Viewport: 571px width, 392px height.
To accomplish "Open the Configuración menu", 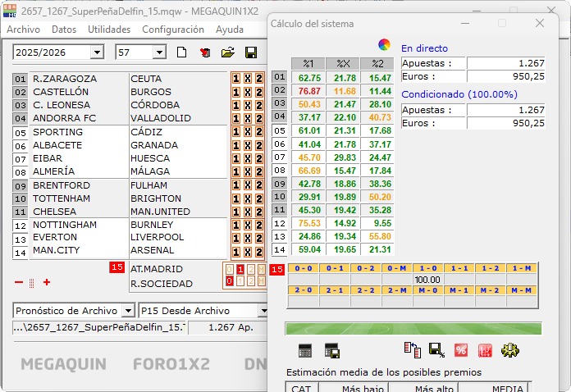I will click(172, 29).
